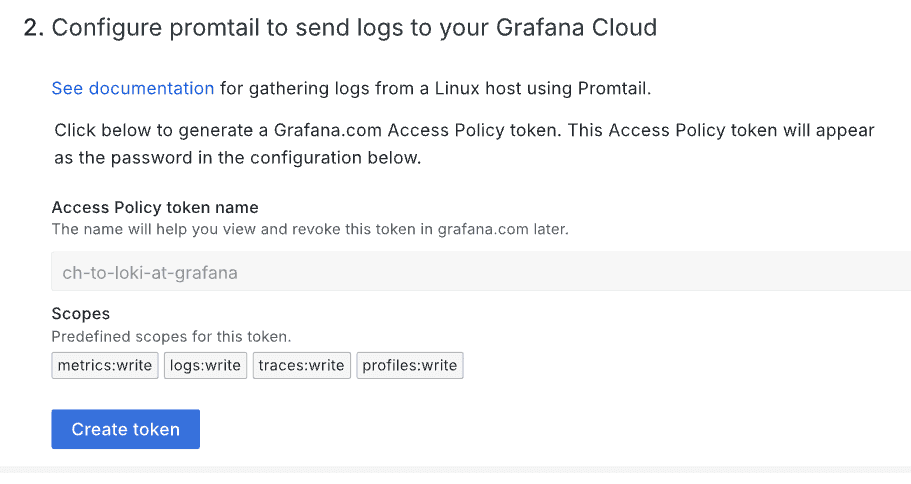The width and height of the screenshot is (911, 484).
Task: Click the gray divider below Create token
Action: point(455,469)
